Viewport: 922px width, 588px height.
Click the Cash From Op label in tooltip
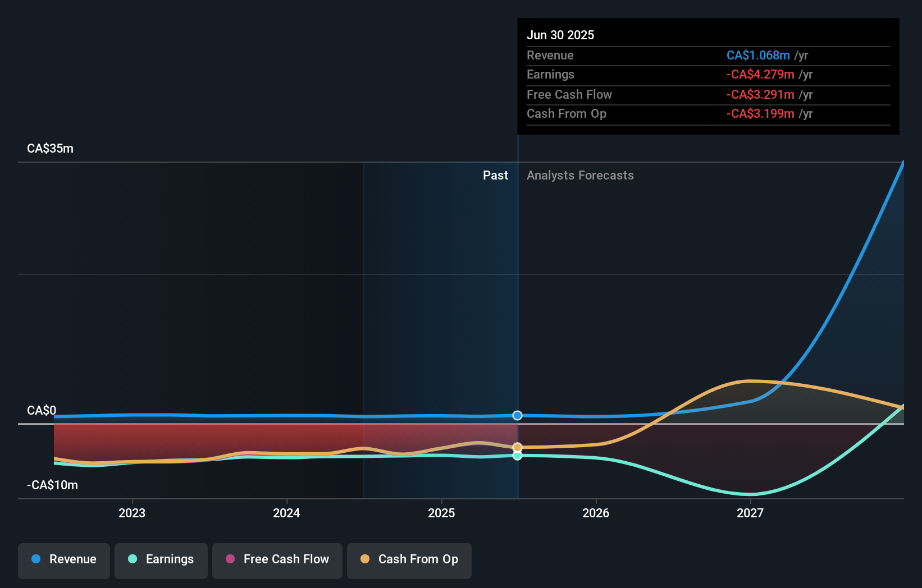(567, 113)
